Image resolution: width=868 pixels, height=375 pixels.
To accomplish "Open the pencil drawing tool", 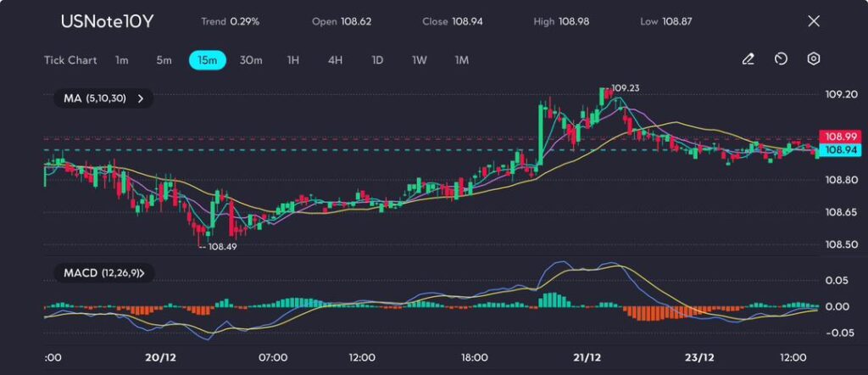I will (x=748, y=59).
